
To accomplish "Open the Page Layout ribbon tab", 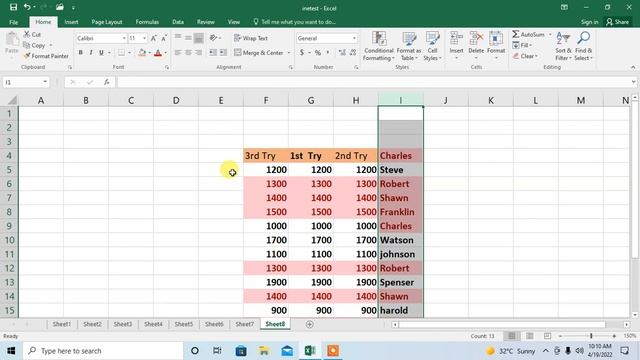I will pos(107,22).
